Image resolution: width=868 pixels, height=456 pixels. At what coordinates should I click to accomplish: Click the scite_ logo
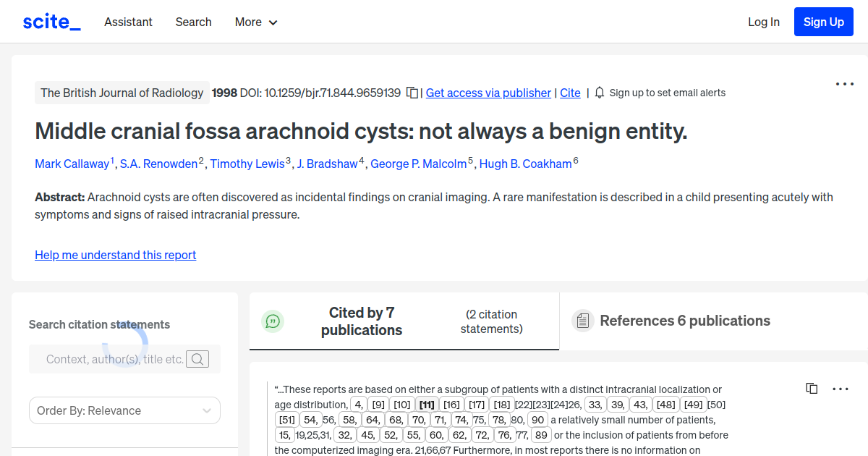pos(51,21)
